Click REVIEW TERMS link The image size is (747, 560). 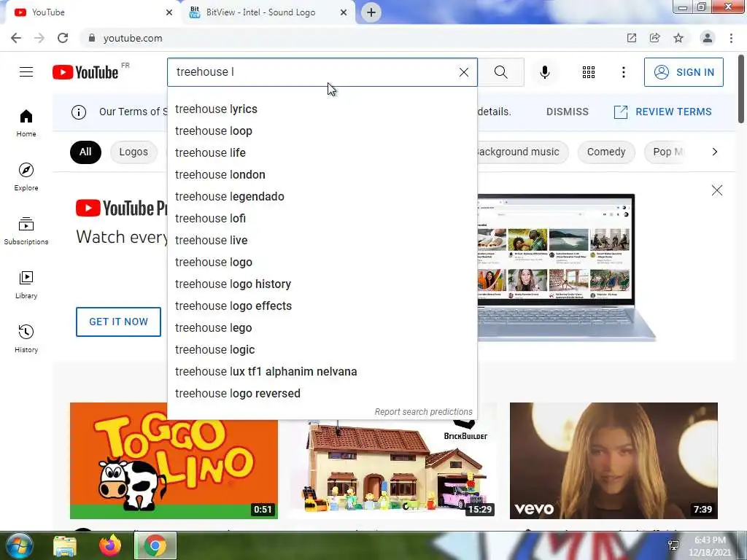662,112
